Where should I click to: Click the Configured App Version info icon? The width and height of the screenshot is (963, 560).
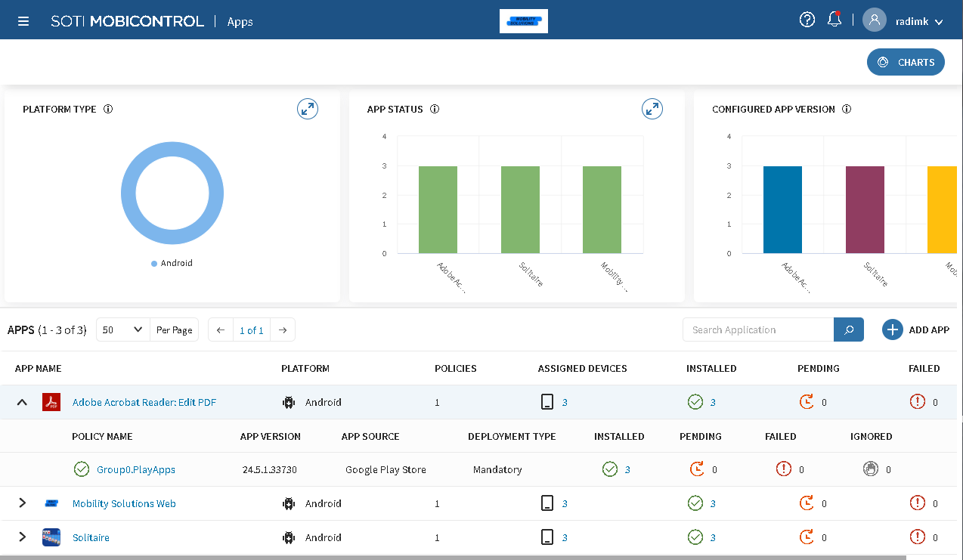click(847, 109)
